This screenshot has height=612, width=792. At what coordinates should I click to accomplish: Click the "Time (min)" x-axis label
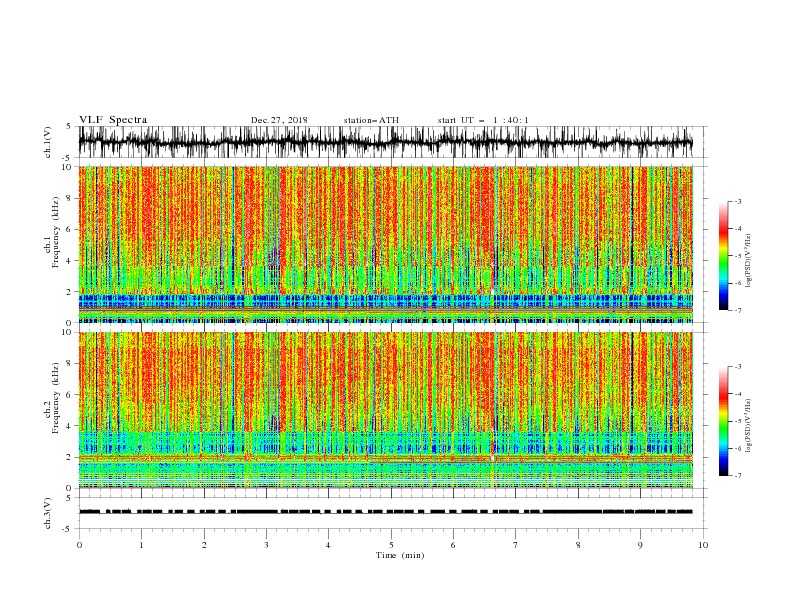[400, 555]
